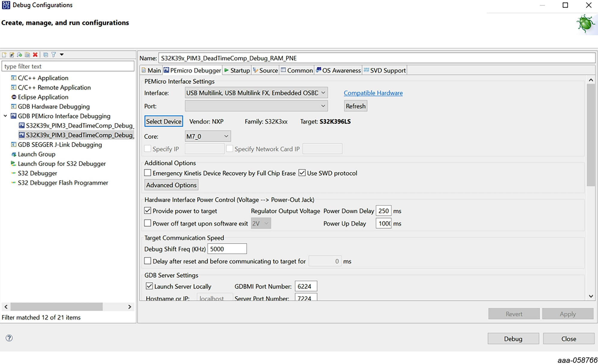Open the Compatible Hardware link
This screenshot has height=364, width=598.
(373, 93)
